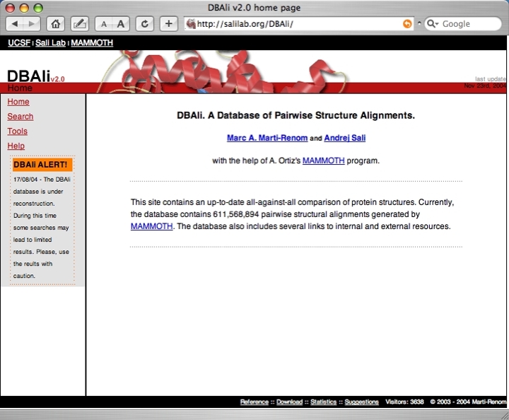This screenshot has width=509, height=420.
Task: Reload the page with the refresh icon
Action: 145,24
